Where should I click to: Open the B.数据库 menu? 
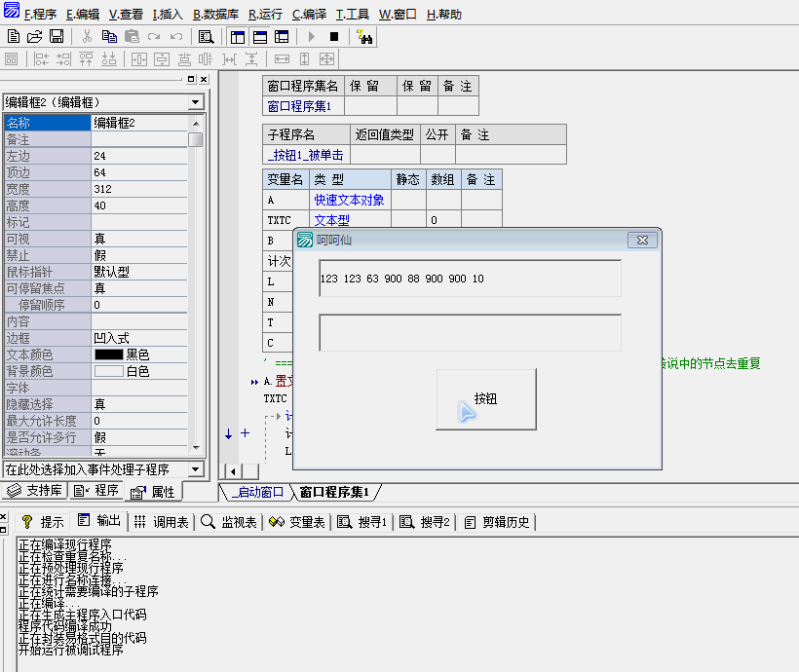(215, 15)
